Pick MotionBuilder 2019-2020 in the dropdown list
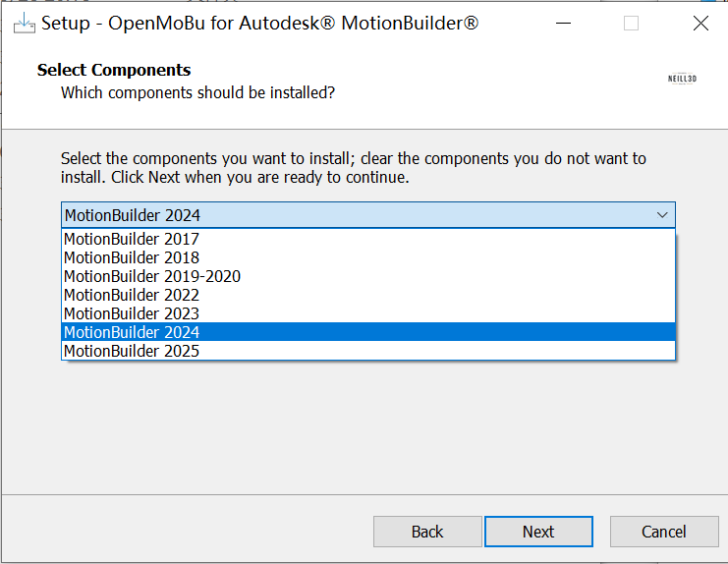The width and height of the screenshot is (728, 564). pos(152,276)
